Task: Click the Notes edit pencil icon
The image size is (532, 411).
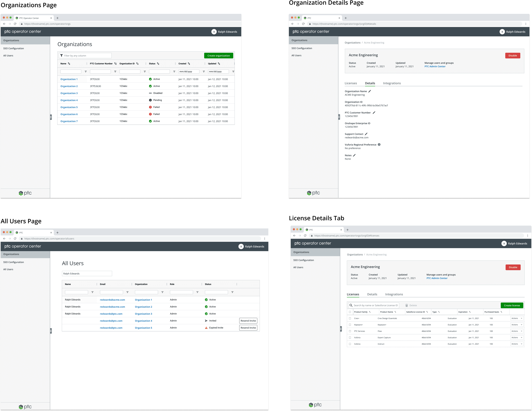Action: click(x=354, y=155)
